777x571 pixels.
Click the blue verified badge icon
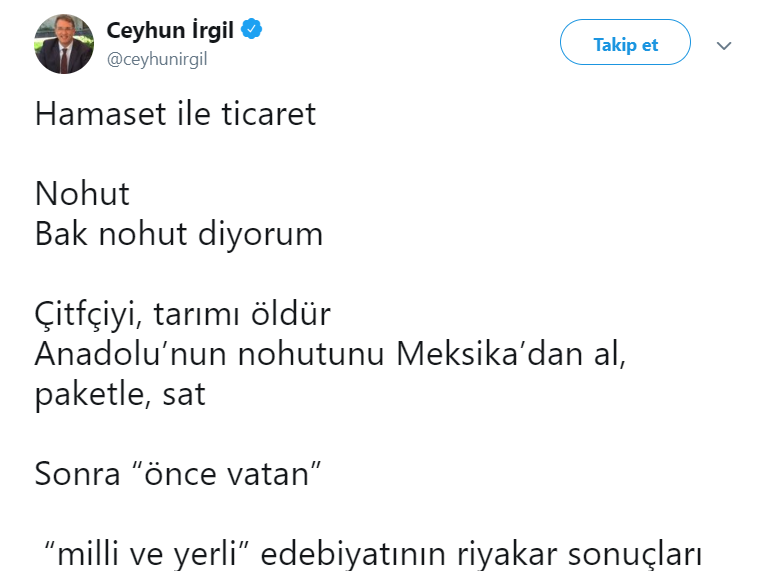click(x=252, y=31)
